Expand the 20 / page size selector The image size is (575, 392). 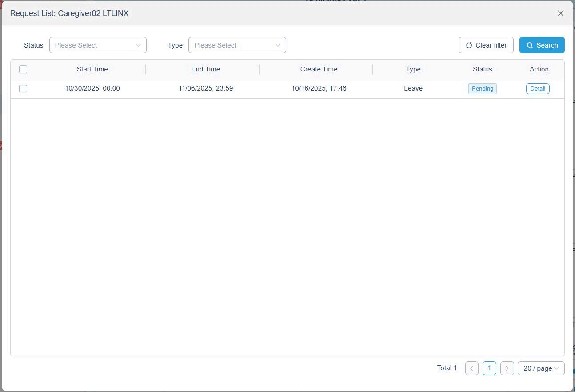pos(541,368)
